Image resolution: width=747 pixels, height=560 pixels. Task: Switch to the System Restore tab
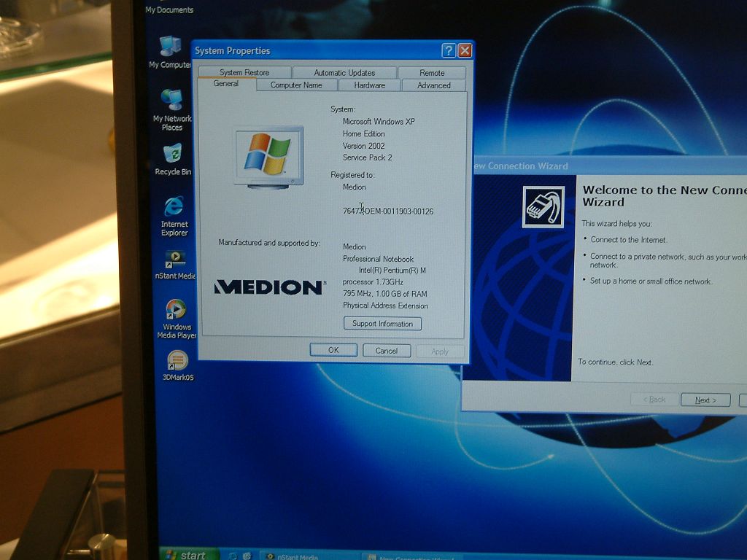[244, 72]
